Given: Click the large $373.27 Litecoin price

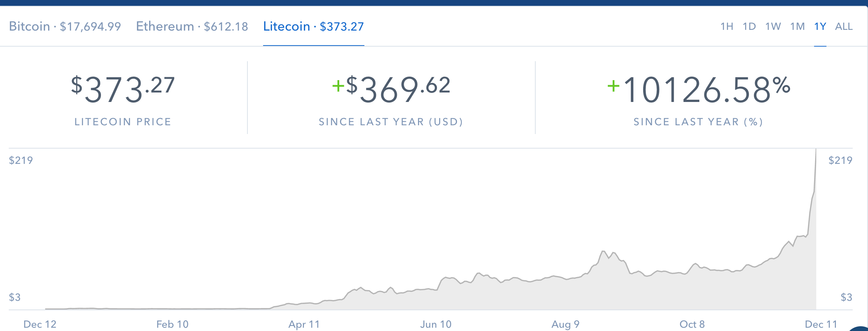Looking at the screenshot, I should click(x=123, y=89).
